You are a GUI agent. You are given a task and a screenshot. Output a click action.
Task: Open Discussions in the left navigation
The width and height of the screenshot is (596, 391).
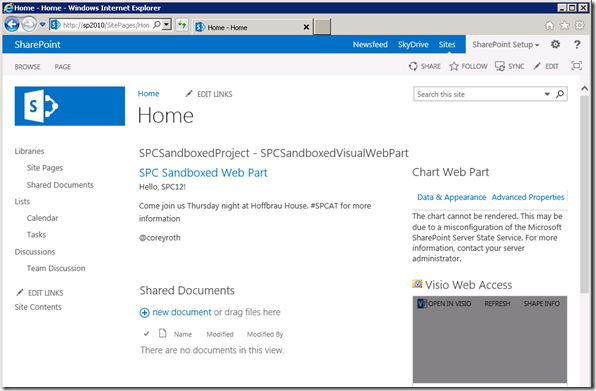[x=35, y=252]
